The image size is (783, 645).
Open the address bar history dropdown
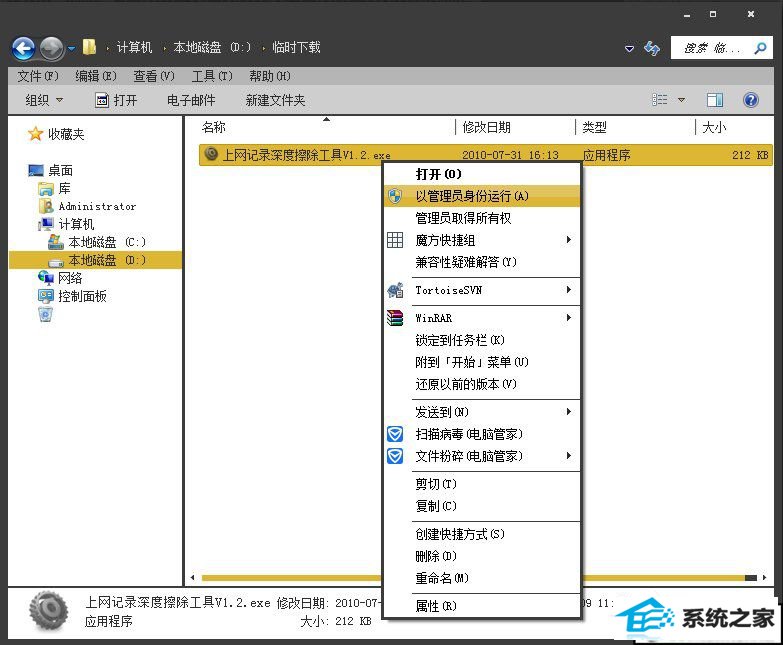[630, 48]
